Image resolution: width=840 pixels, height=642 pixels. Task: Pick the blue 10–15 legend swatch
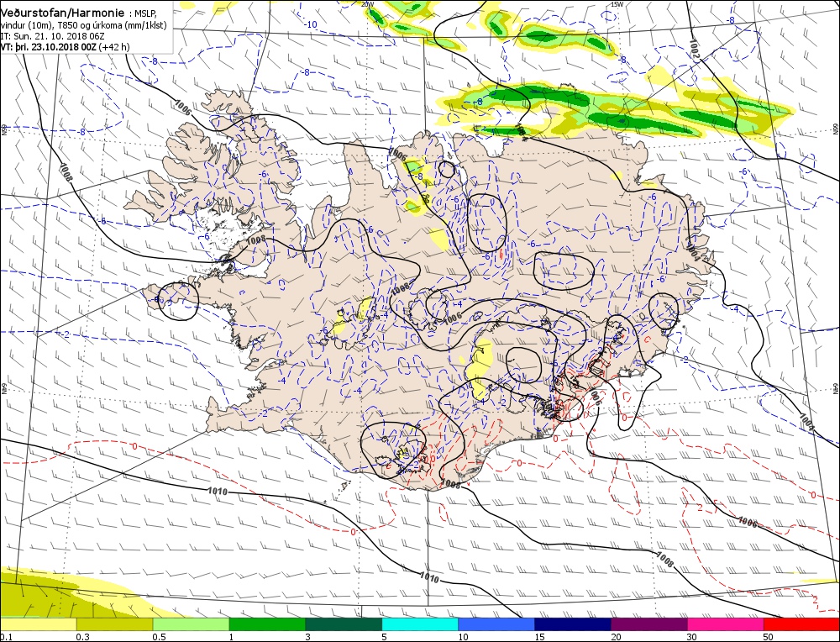(x=496, y=624)
